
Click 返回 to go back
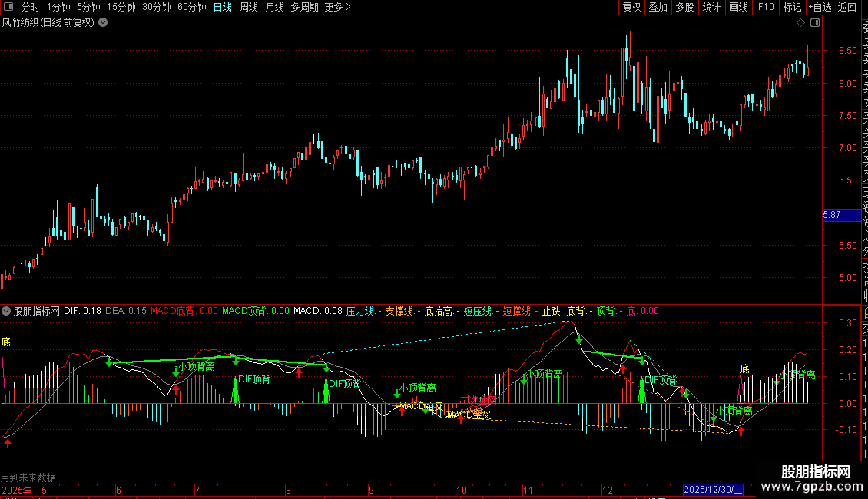(x=847, y=7)
